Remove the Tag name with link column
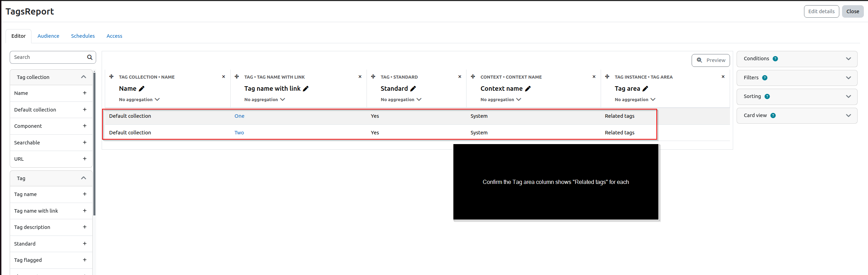The image size is (868, 275). [360, 77]
